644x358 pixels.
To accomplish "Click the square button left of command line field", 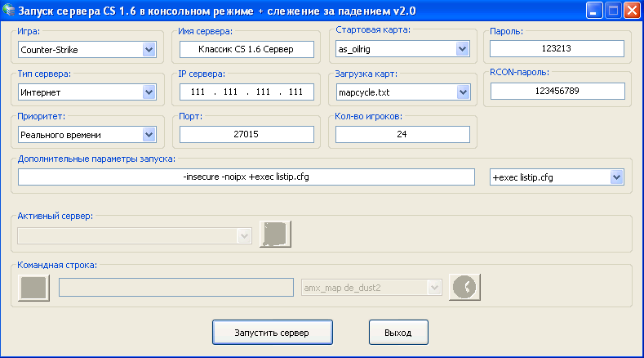I will pyautogui.click(x=33, y=288).
